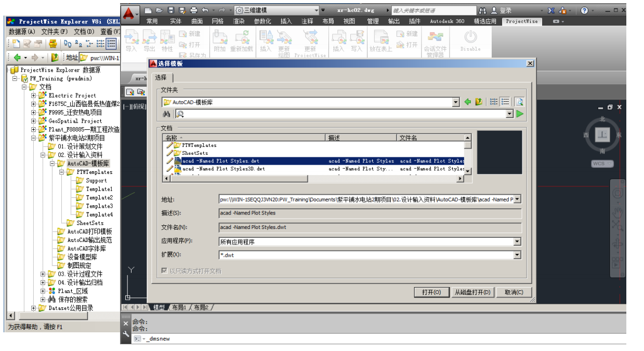Screen dimensions: 644x351
Task: Open the Autodesk 360 ribbon tab
Action: tap(447, 21)
